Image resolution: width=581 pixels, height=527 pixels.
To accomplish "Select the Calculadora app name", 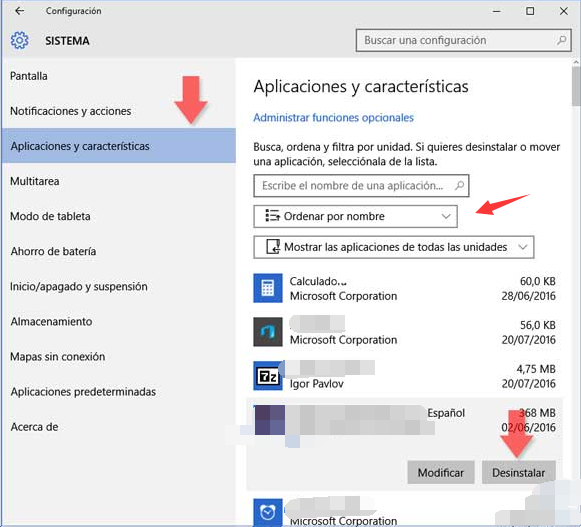I will [x=318, y=281].
